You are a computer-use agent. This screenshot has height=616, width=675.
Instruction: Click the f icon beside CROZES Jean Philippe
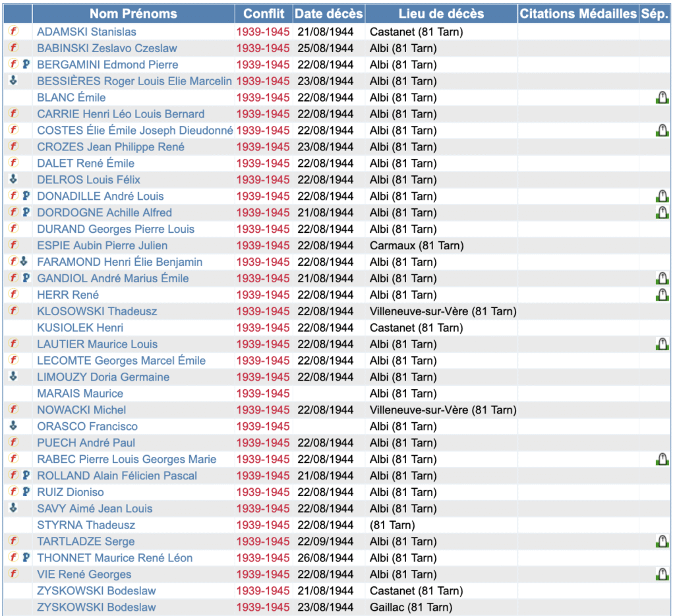[14, 146]
